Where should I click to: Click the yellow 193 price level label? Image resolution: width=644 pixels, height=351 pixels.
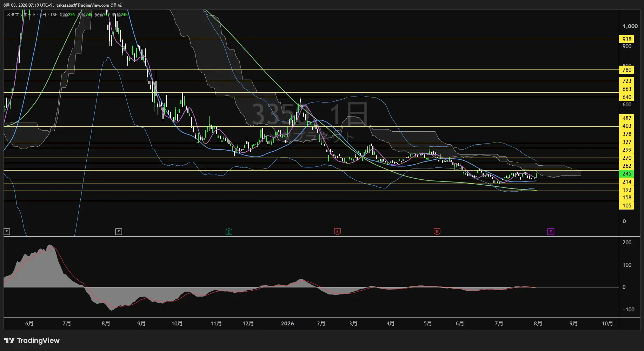point(626,190)
